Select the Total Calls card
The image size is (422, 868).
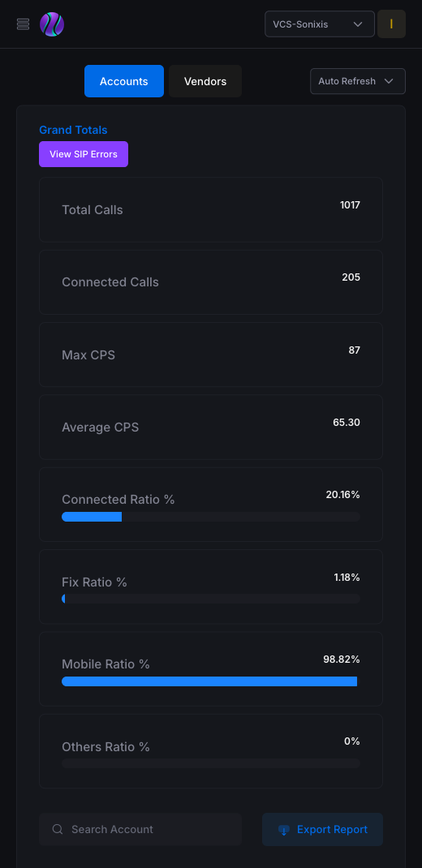[211, 210]
